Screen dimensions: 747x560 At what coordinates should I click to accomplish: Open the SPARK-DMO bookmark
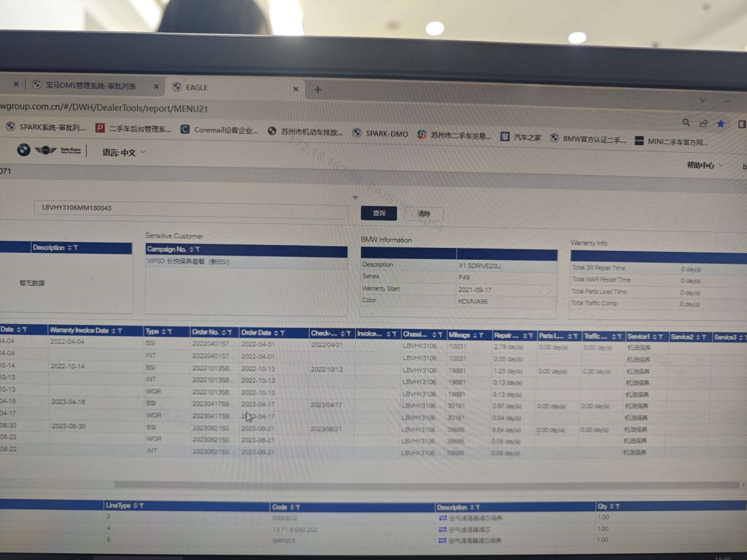(381, 133)
